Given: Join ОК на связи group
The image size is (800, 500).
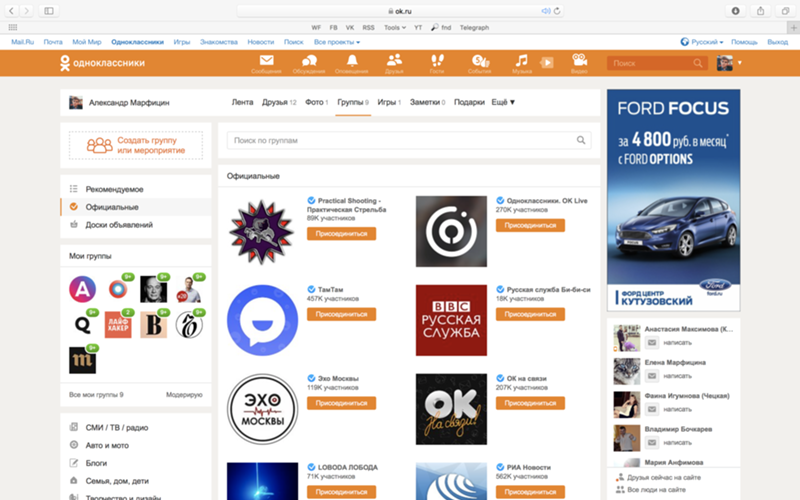Looking at the screenshot, I should pos(530,403).
